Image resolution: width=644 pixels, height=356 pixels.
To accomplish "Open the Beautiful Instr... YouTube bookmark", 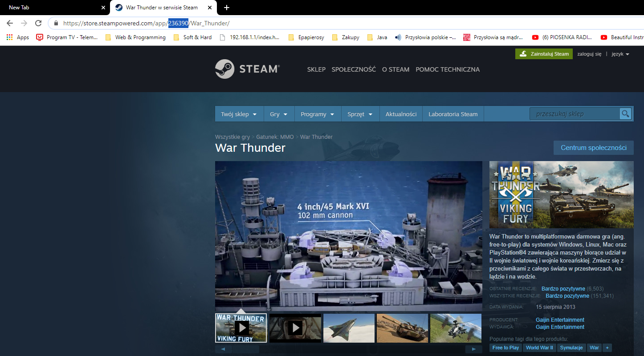I will tap(622, 37).
